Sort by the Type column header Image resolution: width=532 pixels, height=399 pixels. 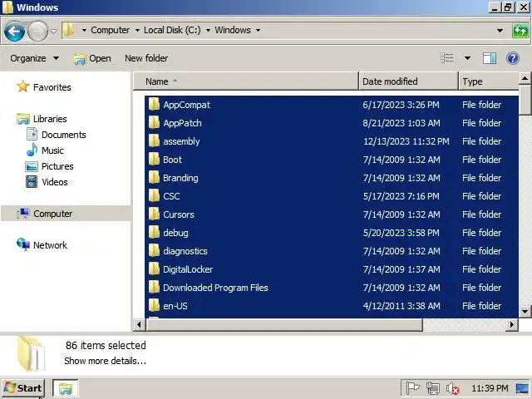489,81
